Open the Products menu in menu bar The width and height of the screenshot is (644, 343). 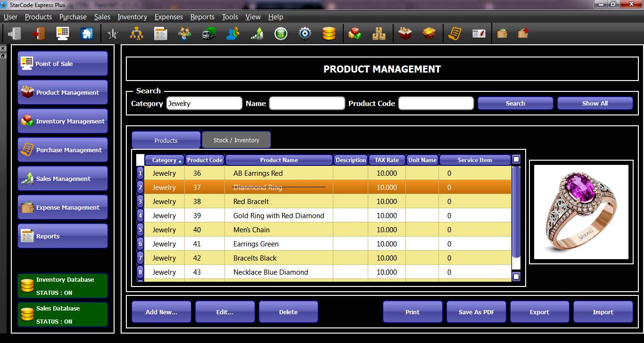38,17
